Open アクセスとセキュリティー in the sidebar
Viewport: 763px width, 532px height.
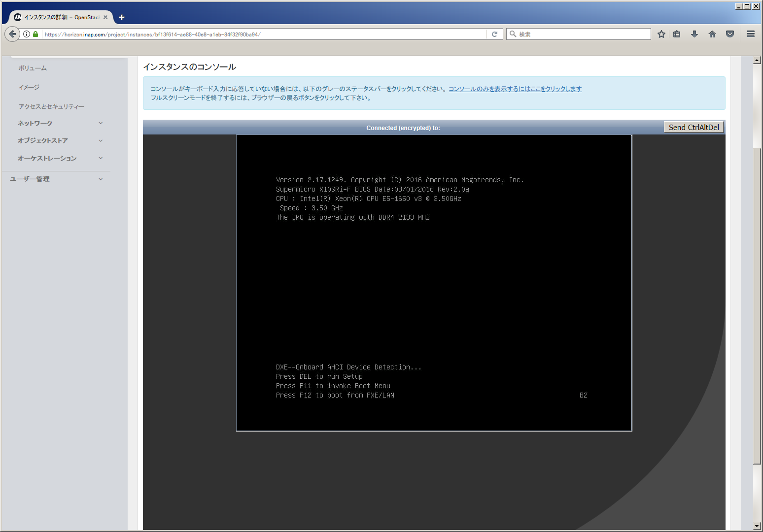tap(51, 106)
